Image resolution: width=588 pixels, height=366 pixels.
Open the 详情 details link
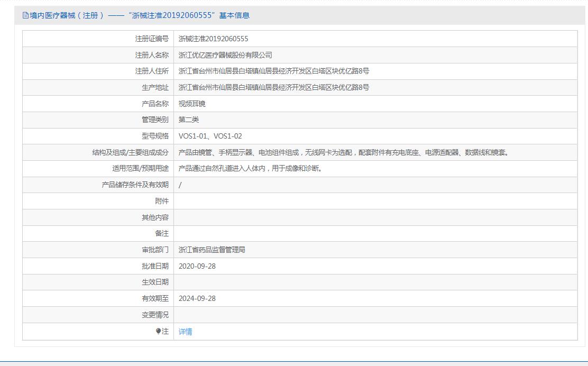(x=185, y=332)
